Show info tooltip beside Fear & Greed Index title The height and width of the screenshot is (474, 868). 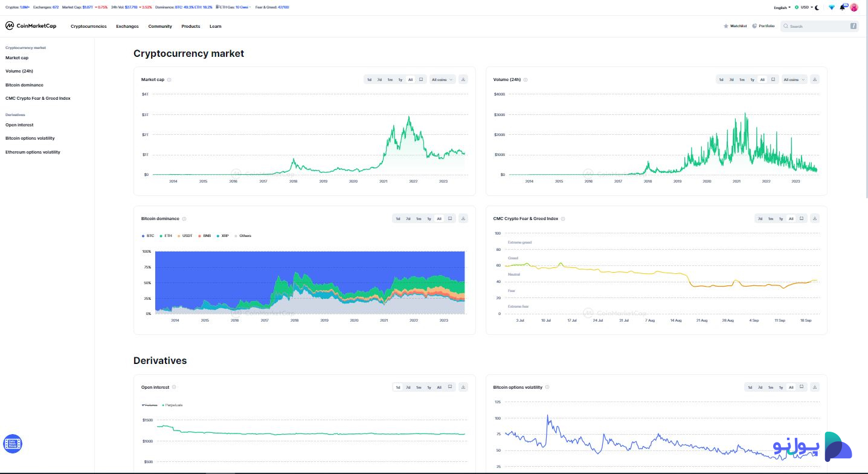[x=564, y=219]
